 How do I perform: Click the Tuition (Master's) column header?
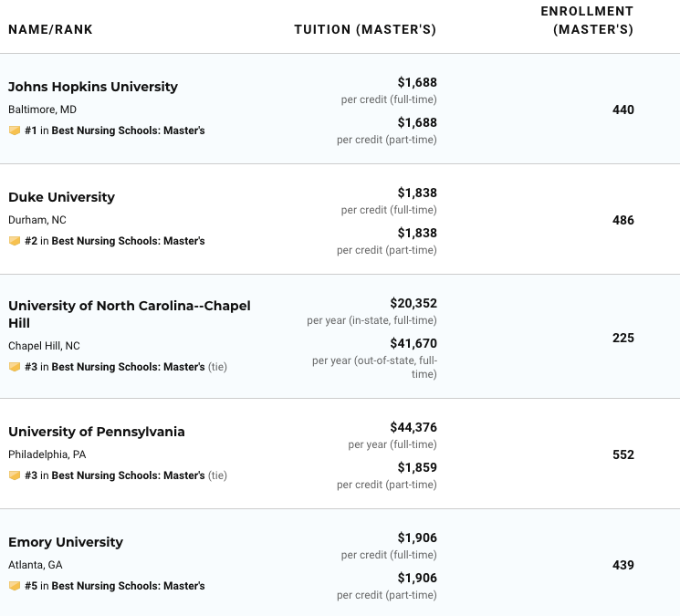[365, 29]
